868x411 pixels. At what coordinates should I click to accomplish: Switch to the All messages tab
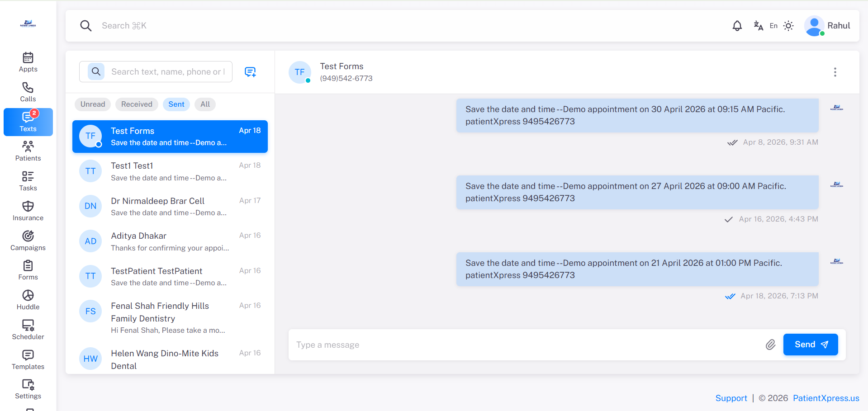[x=205, y=104]
